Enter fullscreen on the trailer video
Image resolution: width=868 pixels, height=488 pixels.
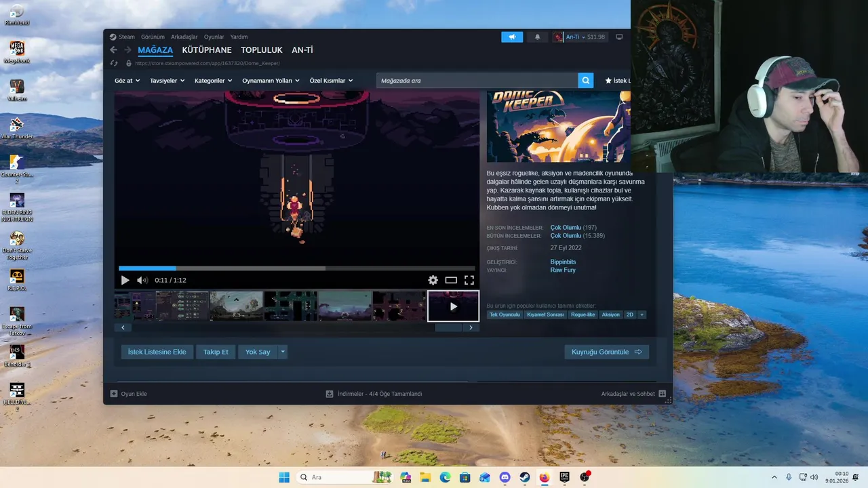pyautogui.click(x=469, y=280)
